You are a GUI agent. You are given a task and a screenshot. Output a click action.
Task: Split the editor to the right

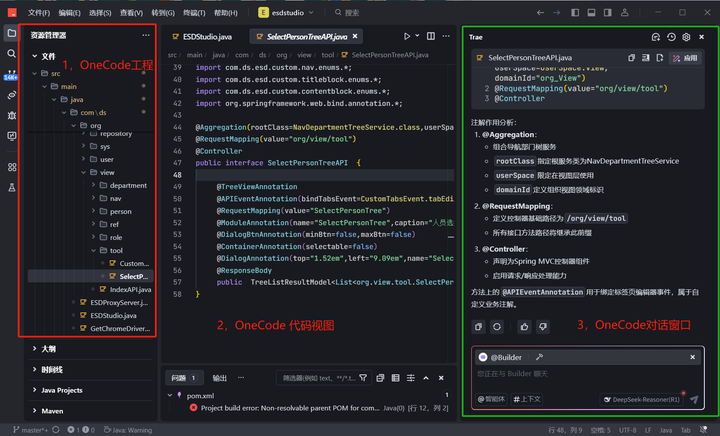(x=431, y=36)
